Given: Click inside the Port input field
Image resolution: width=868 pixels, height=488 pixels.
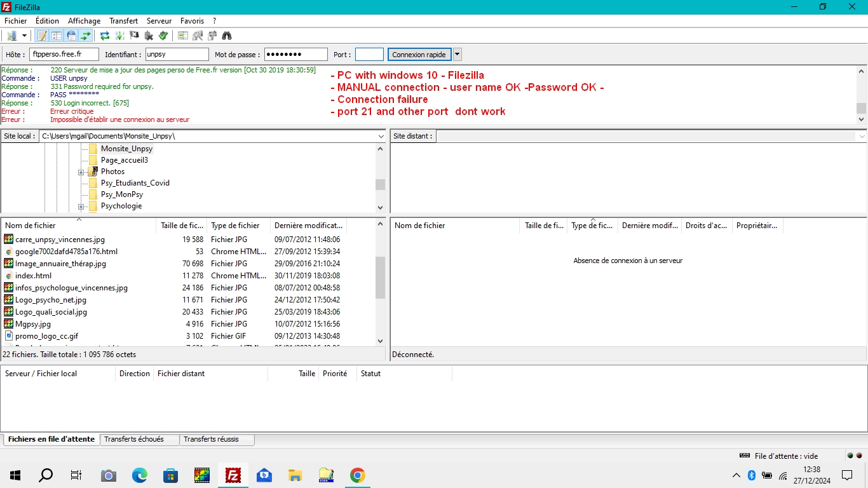Looking at the screenshot, I should tap(369, 54).
